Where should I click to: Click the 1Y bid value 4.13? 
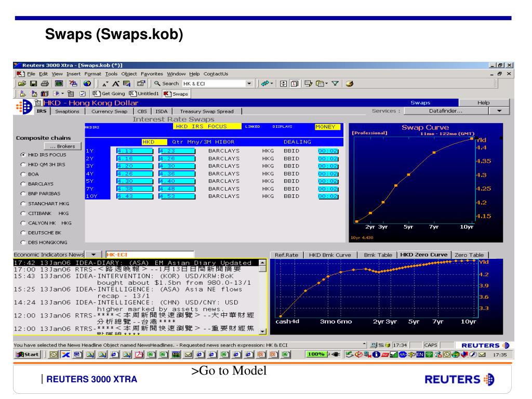click(135, 151)
